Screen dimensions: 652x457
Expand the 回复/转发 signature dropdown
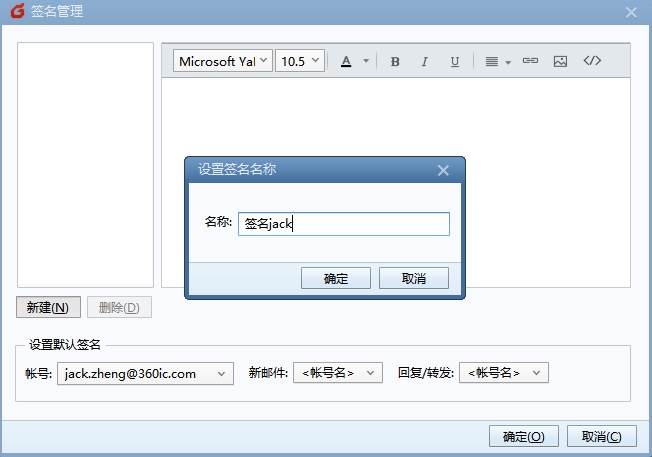coord(503,373)
